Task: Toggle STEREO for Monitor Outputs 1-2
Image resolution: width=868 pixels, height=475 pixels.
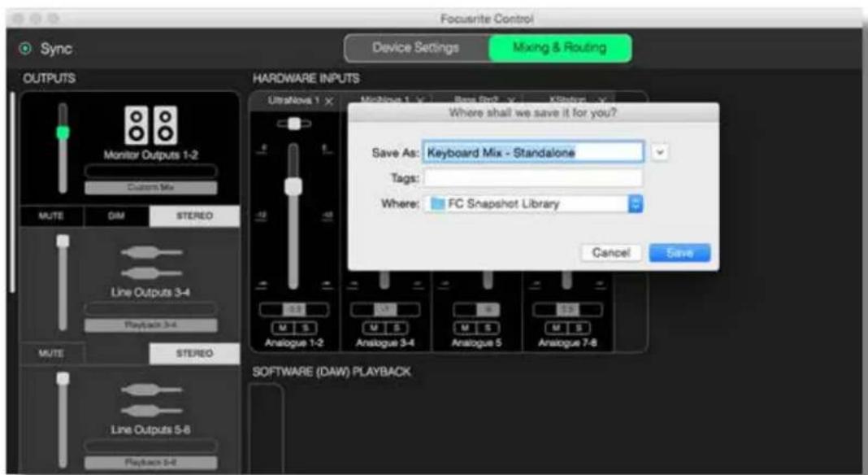Action: [194, 216]
